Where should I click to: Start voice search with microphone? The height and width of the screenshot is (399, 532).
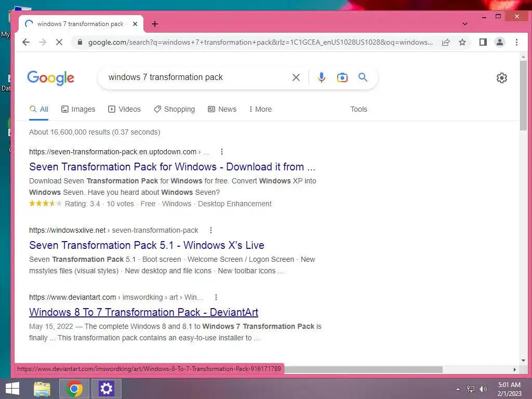321,77
